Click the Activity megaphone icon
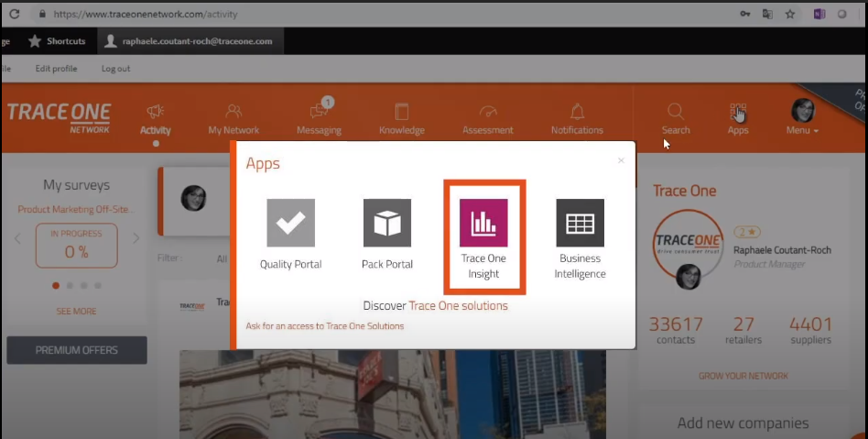The height and width of the screenshot is (439, 868). click(156, 112)
